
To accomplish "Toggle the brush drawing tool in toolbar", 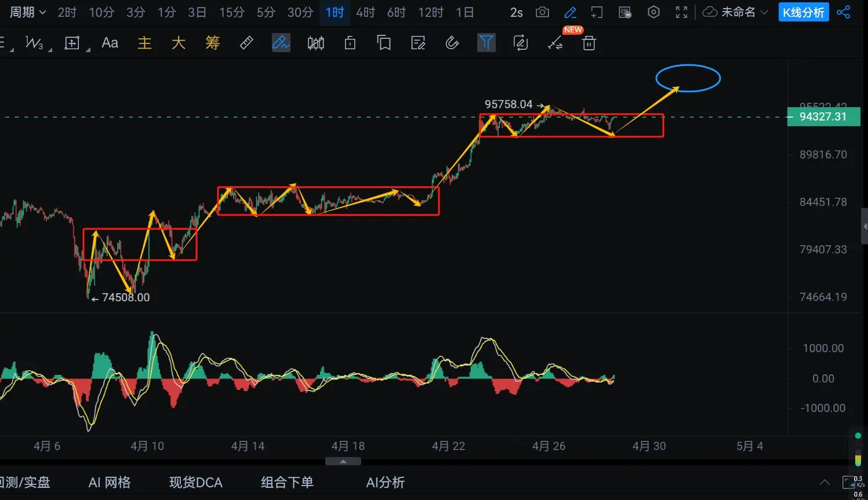I will [281, 43].
